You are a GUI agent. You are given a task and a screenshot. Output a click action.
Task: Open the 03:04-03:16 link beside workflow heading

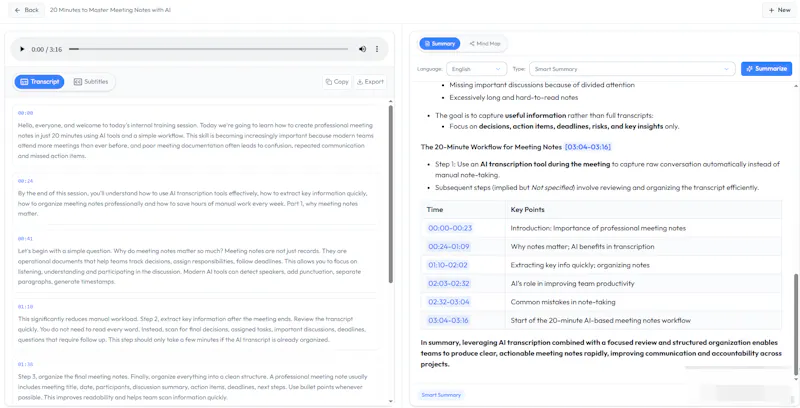tap(588, 147)
